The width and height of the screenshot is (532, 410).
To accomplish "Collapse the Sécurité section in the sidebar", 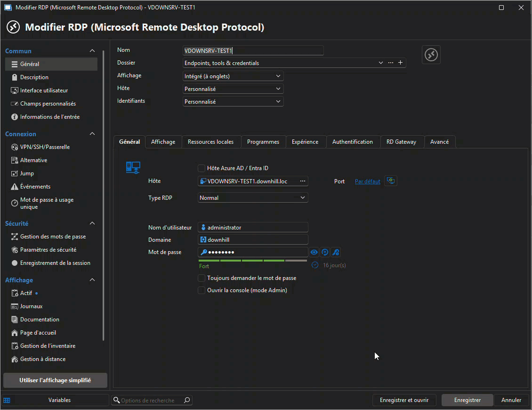I will pos(92,223).
